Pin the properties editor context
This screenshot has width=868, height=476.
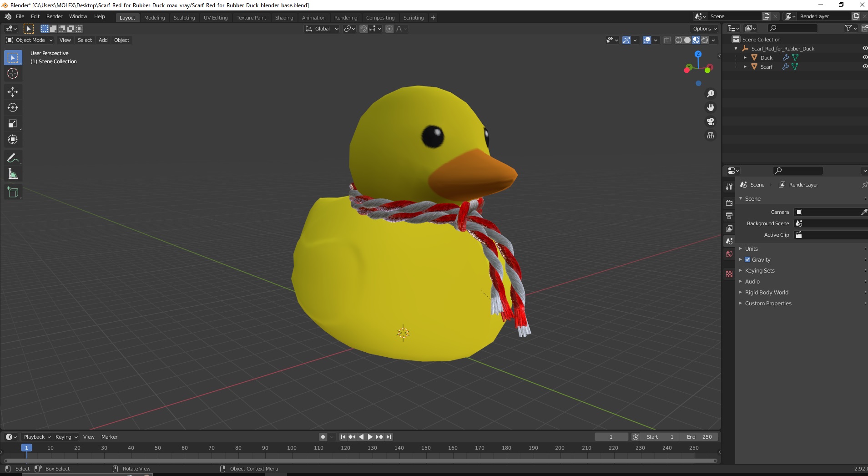pyautogui.click(x=864, y=185)
